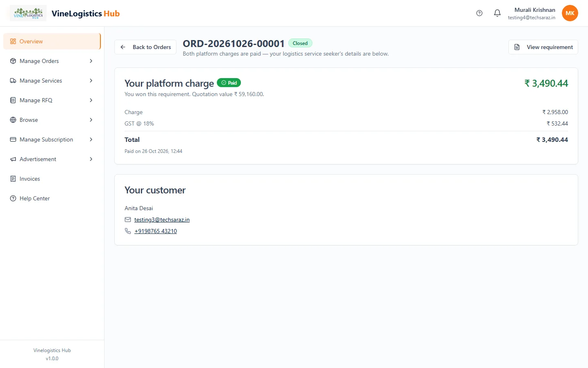Viewport: 588px width, 368px height.
Task: Select order ID ORD-20261026-00001 heading
Action: coord(234,43)
